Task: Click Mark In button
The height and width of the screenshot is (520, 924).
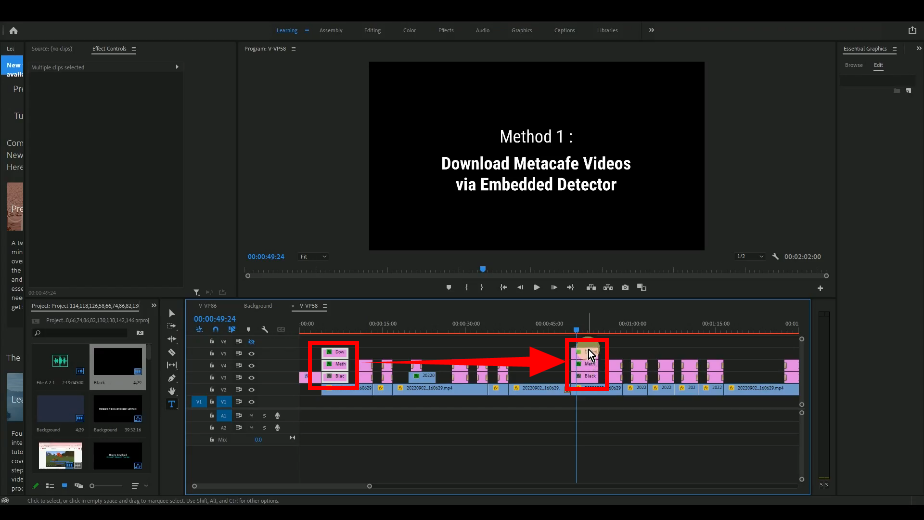Action: 466,288
